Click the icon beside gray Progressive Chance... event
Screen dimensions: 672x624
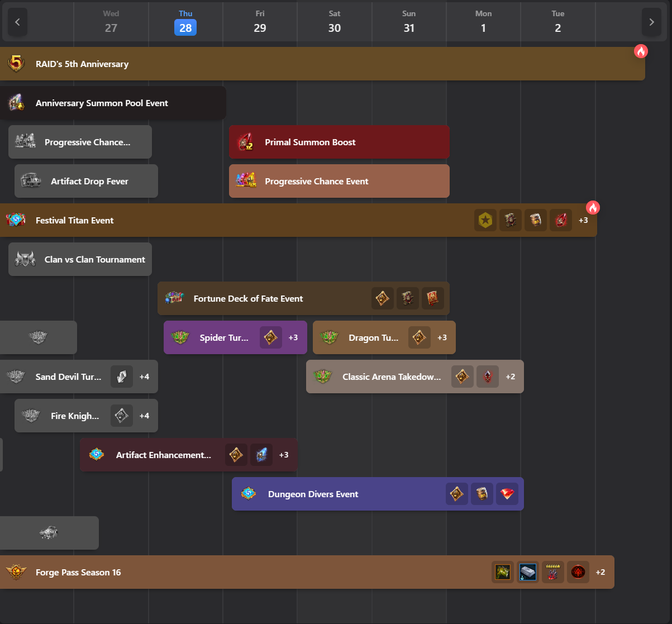pos(25,142)
